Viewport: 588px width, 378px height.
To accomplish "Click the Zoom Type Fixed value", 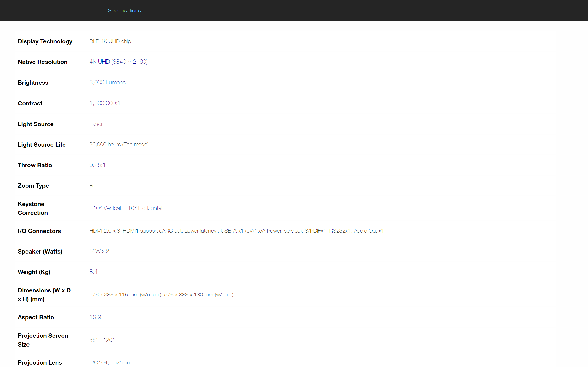I will coord(95,186).
